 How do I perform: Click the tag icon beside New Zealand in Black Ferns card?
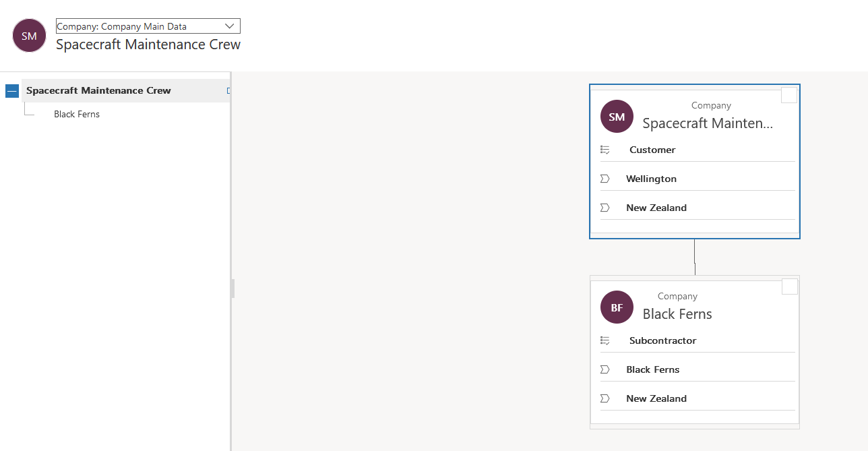point(605,398)
